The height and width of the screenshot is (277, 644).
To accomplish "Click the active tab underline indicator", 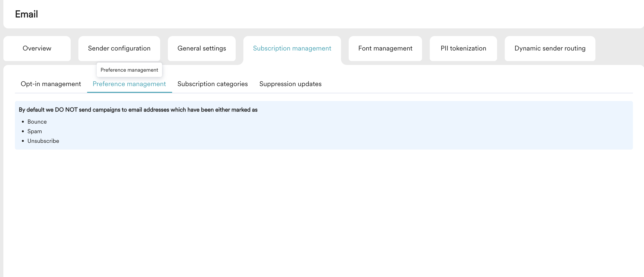I will point(129,92).
